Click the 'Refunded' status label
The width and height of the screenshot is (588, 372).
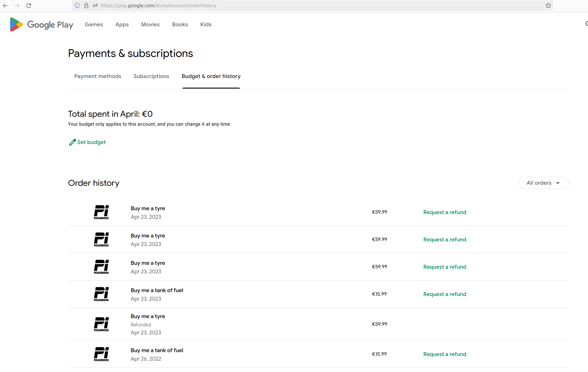141,325
